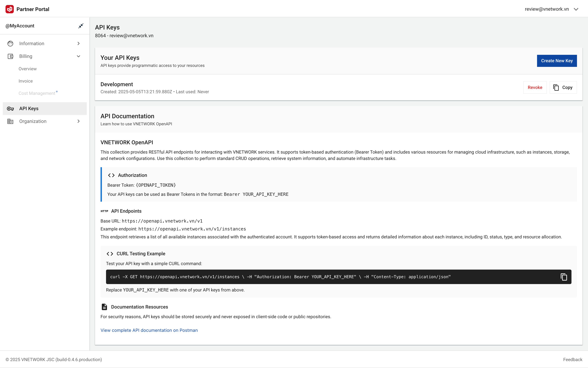Select Cost Management in sidebar
588x368 pixels.
pyautogui.click(x=37, y=93)
